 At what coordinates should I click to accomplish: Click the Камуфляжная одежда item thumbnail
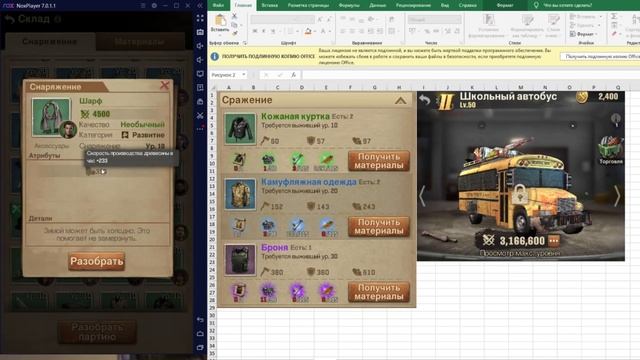tap(240, 194)
